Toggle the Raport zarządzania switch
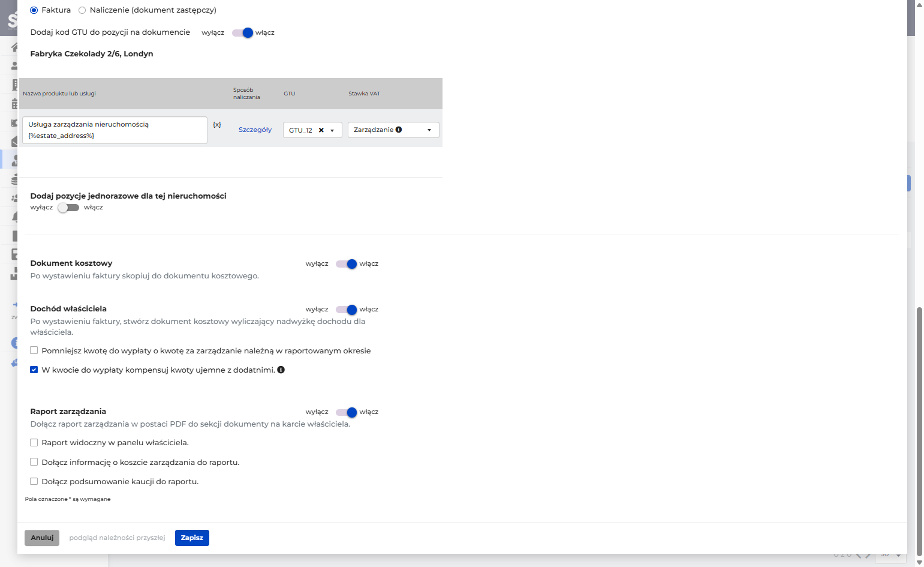Viewport: 924px width, 567px height. click(347, 412)
